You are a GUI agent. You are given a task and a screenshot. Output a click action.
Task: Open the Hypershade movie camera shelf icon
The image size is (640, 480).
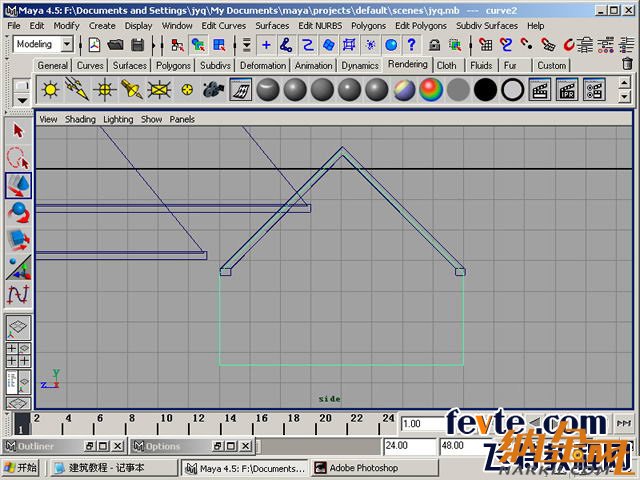click(212, 90)
